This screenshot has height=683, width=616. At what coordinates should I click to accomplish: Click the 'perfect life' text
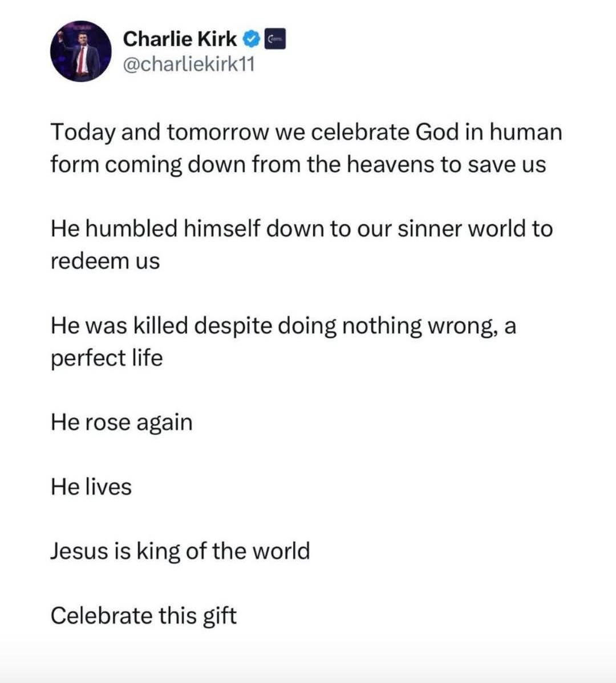(107, 358)
